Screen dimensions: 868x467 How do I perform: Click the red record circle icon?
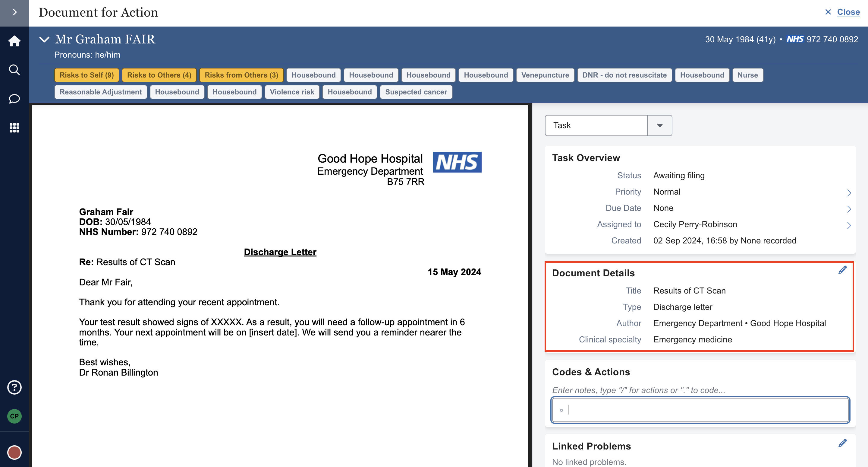click(x=14, y=452)
